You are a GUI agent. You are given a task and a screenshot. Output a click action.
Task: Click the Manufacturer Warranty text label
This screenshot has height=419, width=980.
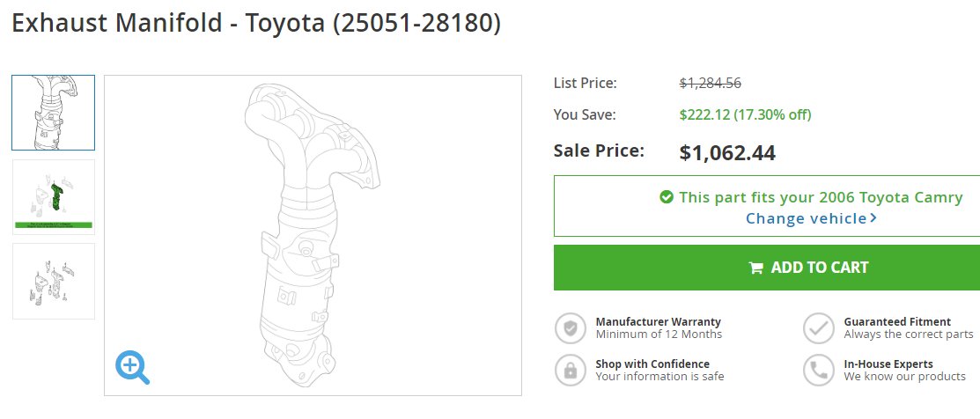(658, 321)
